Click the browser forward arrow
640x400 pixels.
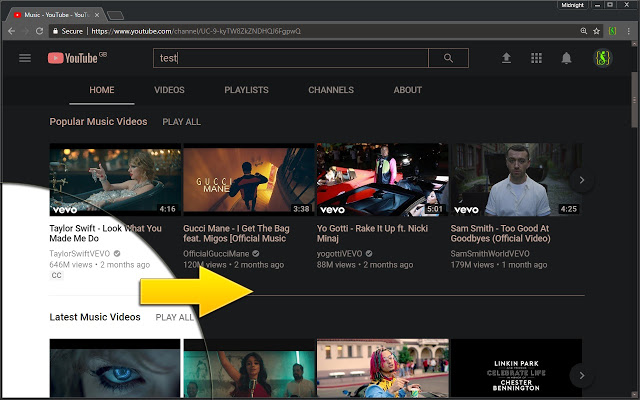pos(25,31)
